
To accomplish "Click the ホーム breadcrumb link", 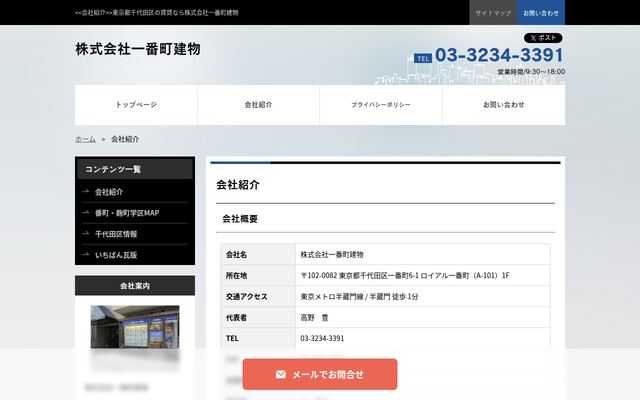I will coord(85,139).
